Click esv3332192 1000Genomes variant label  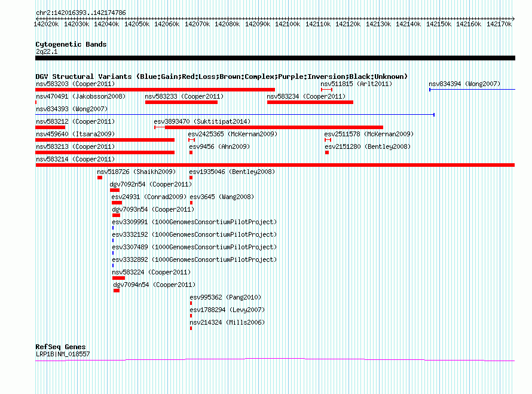pos(194,234)
